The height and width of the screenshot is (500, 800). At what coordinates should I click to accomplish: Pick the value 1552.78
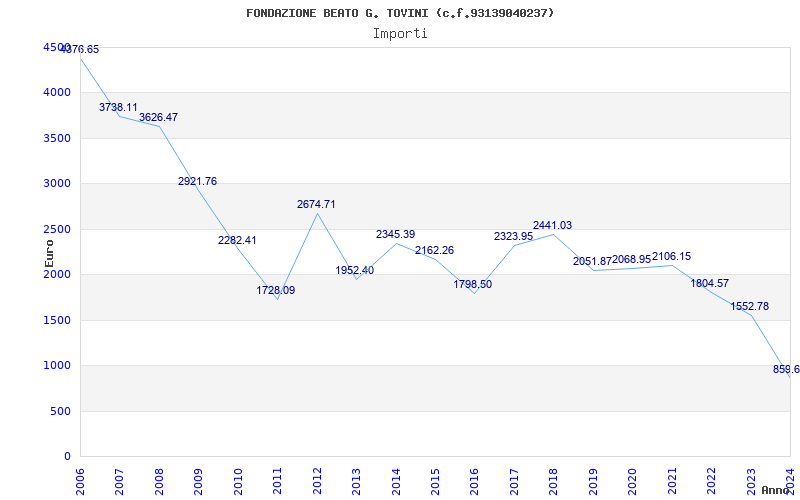pyautogui.click(x=749, y=306)
